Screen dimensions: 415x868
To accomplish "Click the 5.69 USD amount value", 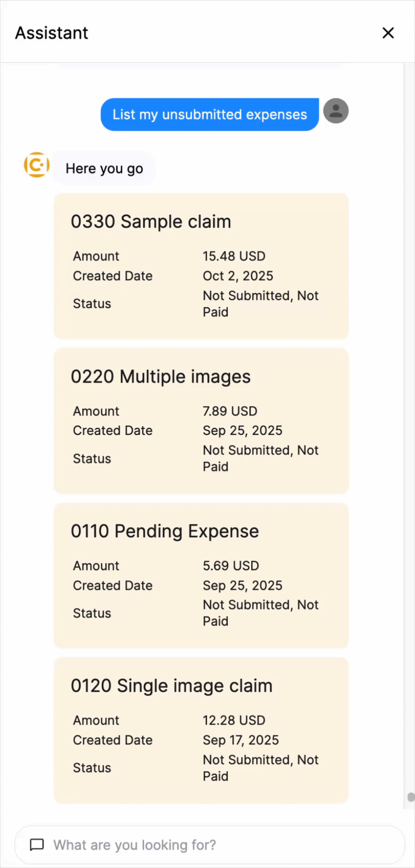I will [x=231, y=566].
